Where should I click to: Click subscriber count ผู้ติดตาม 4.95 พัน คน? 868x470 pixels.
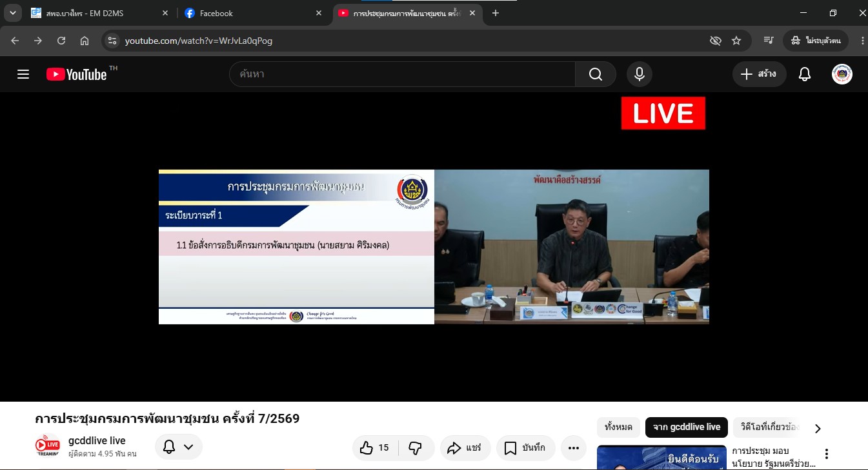pos(103,454)
